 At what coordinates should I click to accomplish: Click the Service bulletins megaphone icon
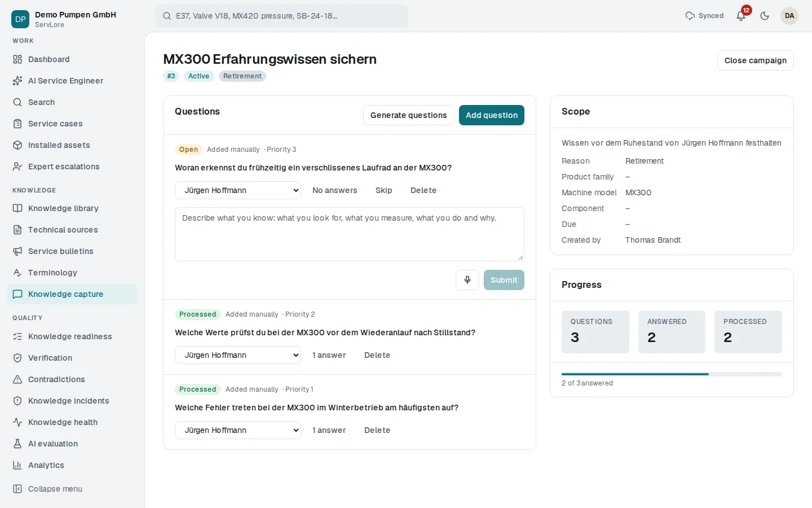coord(17,251)
